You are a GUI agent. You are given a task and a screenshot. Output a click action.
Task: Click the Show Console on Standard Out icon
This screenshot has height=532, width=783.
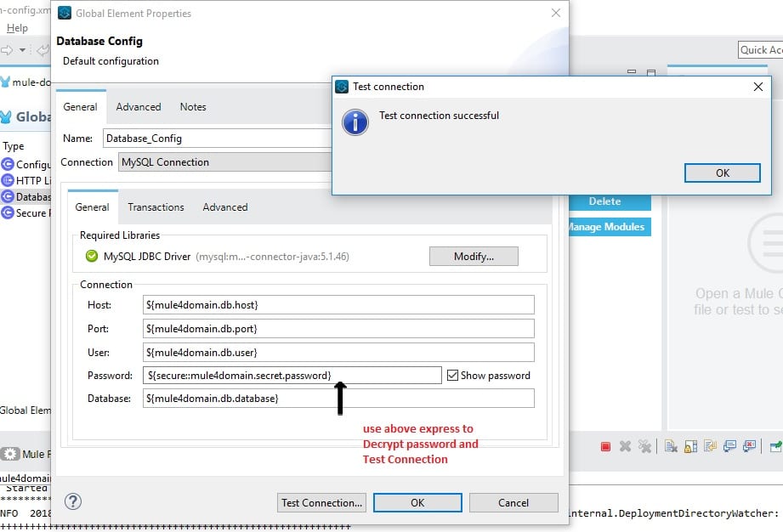pos(729,445)
